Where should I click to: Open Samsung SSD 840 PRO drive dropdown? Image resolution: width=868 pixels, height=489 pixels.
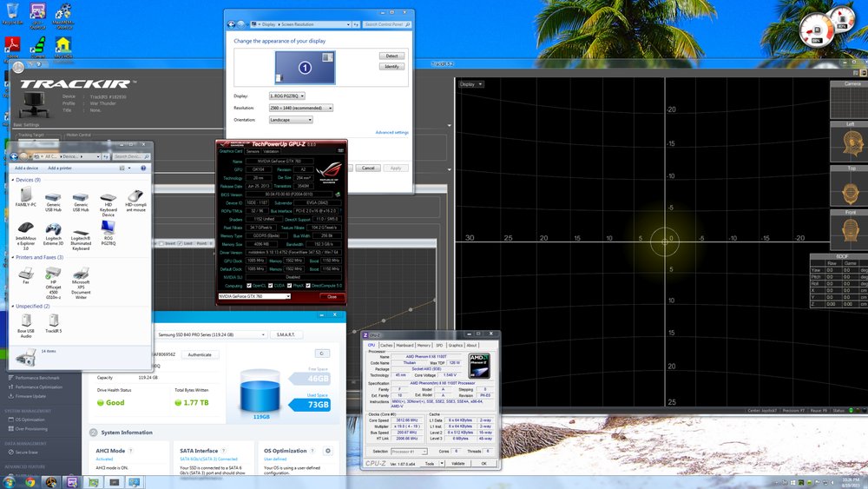(x=210, y=334)
